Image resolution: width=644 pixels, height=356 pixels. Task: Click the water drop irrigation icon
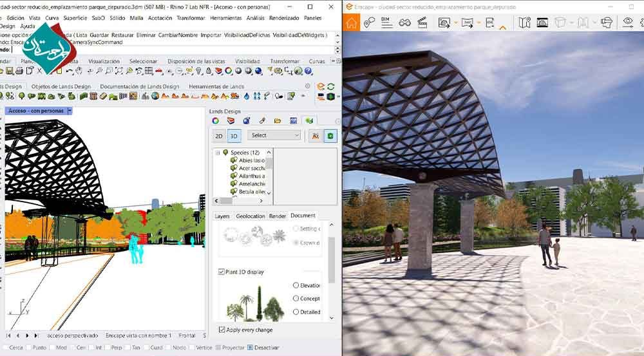(x=247, y=96)
